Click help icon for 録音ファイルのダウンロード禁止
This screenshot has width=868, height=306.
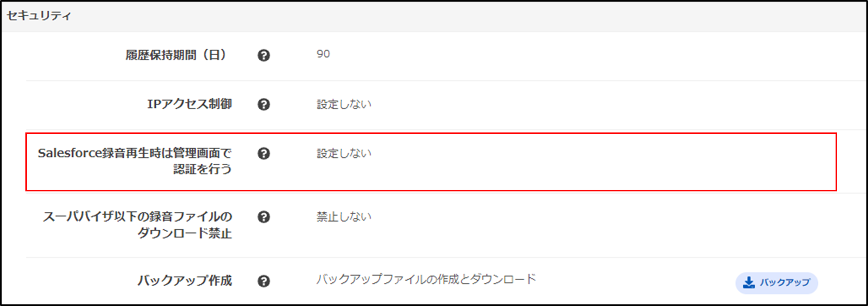pyautogui.click(x=264, y=217)
